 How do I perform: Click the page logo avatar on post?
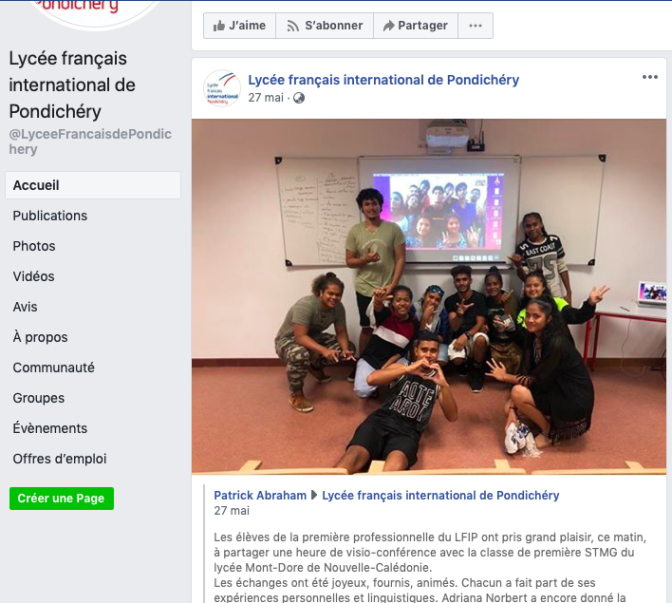(222, 88)
